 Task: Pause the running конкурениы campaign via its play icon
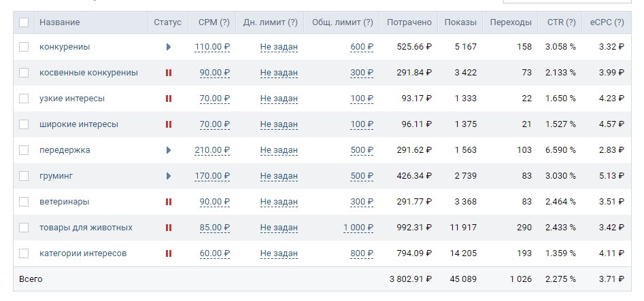pos(169,47)
